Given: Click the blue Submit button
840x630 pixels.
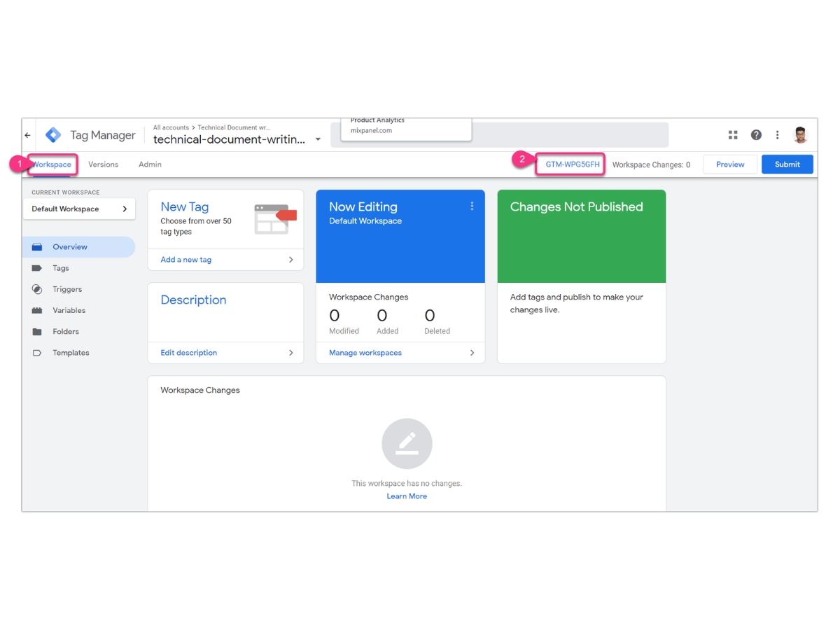Looking at the screenshot, I should pyautogui.click(x=787, y=164).
